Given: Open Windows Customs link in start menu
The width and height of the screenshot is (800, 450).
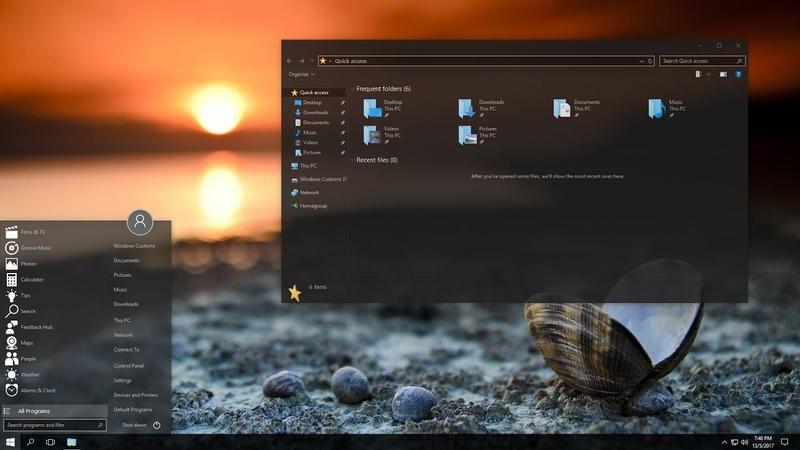Looking at the screenshot, I should [x=134, y=246].
